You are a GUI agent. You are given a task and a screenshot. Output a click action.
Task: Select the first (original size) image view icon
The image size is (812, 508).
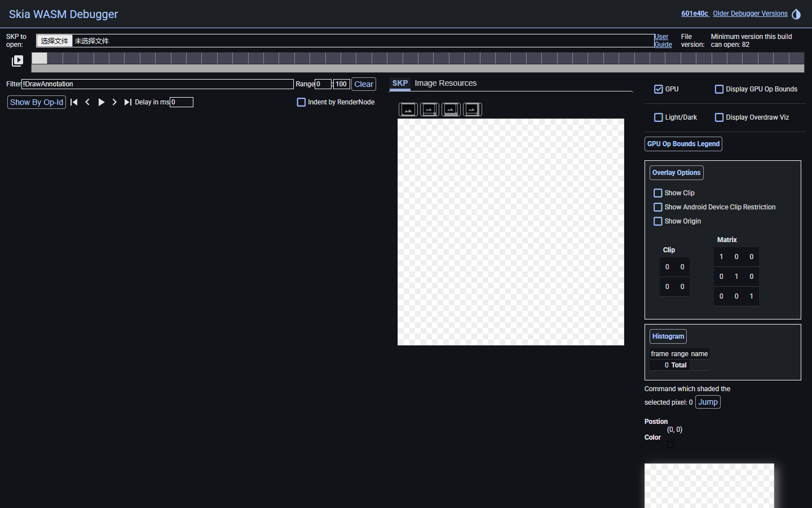coord(408,110)
